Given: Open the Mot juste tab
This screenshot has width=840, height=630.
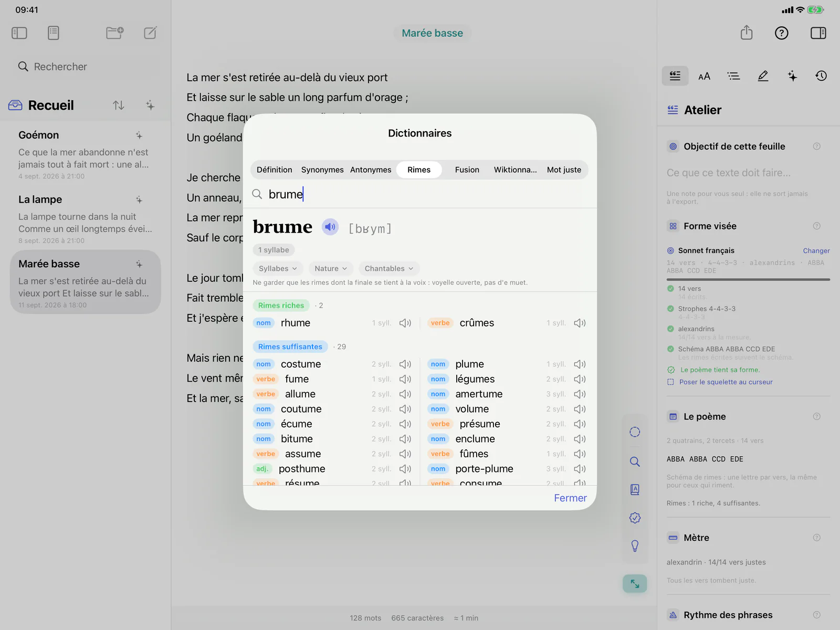Looking at the screenshot, I should [x=564, y=170].
